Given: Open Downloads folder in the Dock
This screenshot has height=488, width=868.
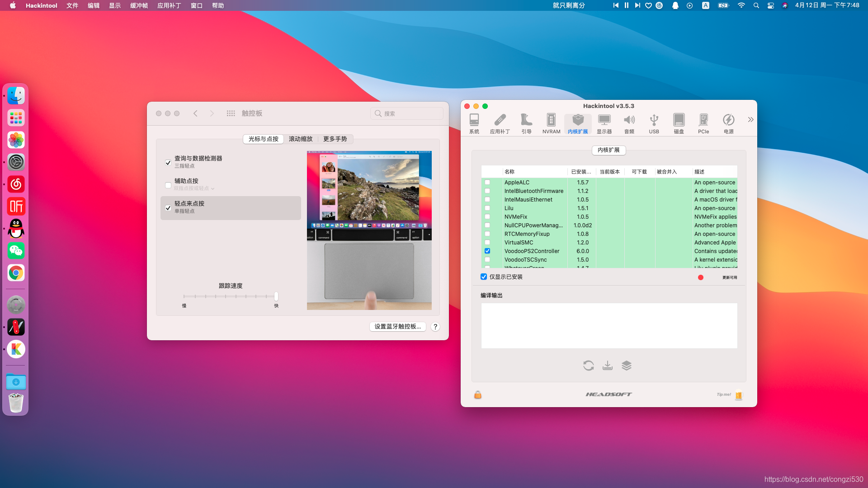Looking at the screenshot, I should 16,382.
